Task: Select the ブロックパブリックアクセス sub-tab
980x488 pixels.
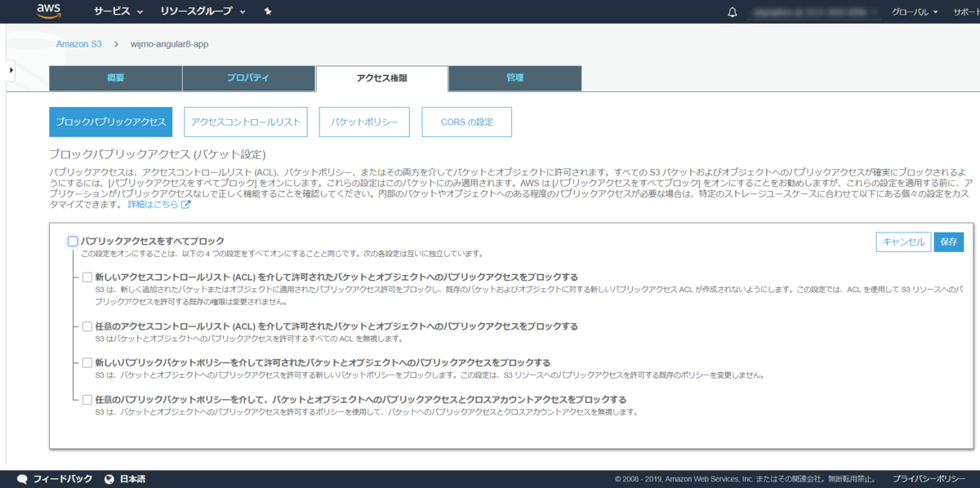Action: pos(111,122)
